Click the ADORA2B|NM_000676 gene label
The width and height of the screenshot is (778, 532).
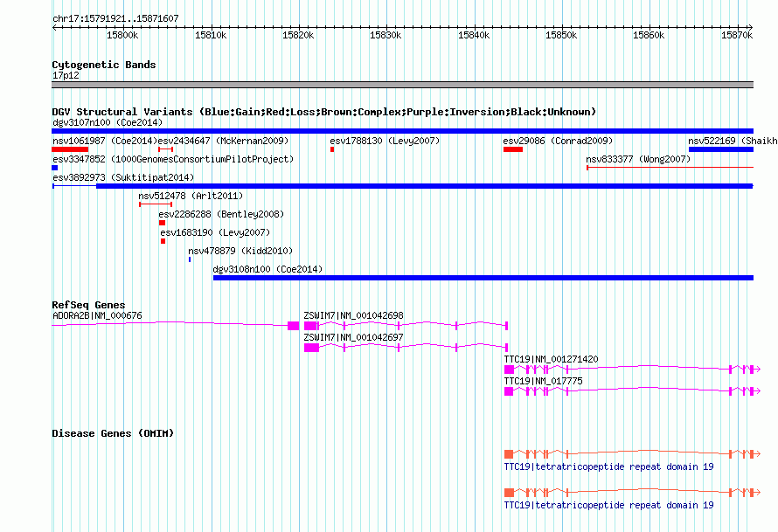(x=97, y=315)
